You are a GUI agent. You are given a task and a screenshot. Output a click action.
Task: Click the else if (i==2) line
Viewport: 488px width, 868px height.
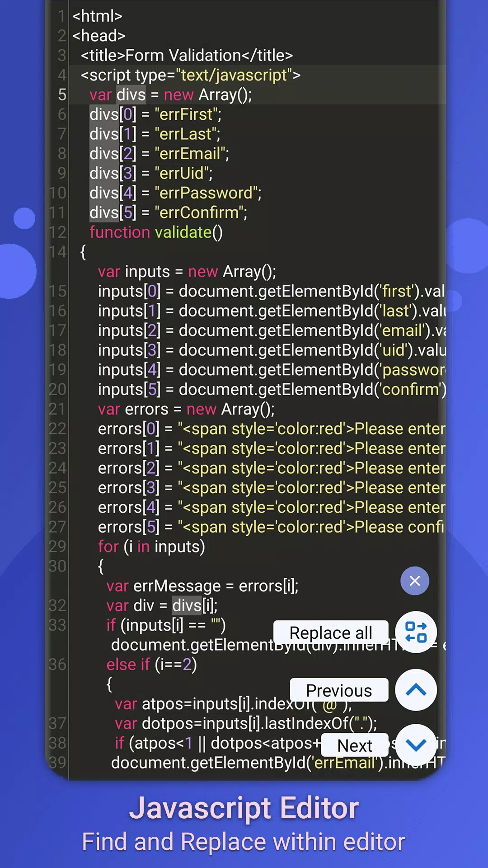[x=151, y=665]
